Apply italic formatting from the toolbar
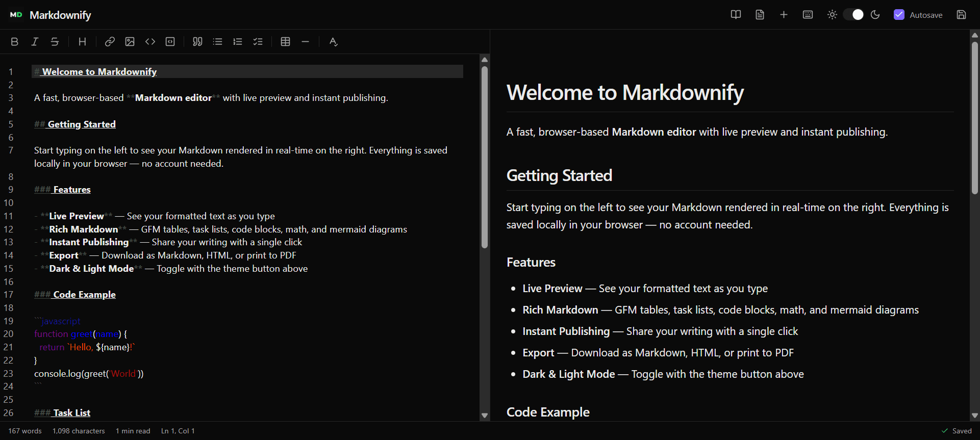This screenshot has width=980, height=440. tap(35, 42)
